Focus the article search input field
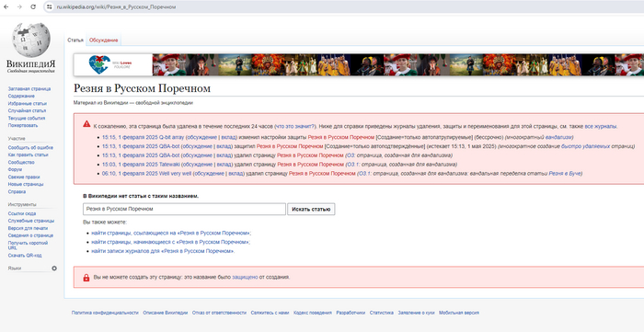Image resolution: width=644 pixels, height=332 pixels. (x=184, y=210)
